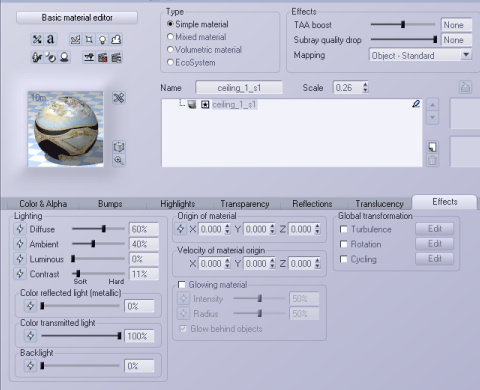
Task: Switch to the Bumps tab
Action: 110,204
